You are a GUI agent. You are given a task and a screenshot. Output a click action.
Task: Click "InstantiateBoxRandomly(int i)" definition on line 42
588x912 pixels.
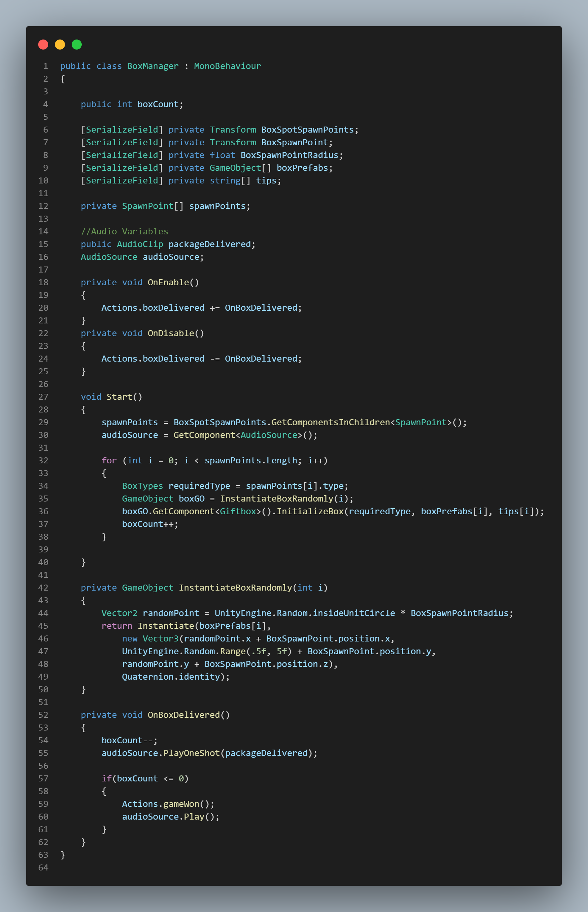(x=253, y=588)
